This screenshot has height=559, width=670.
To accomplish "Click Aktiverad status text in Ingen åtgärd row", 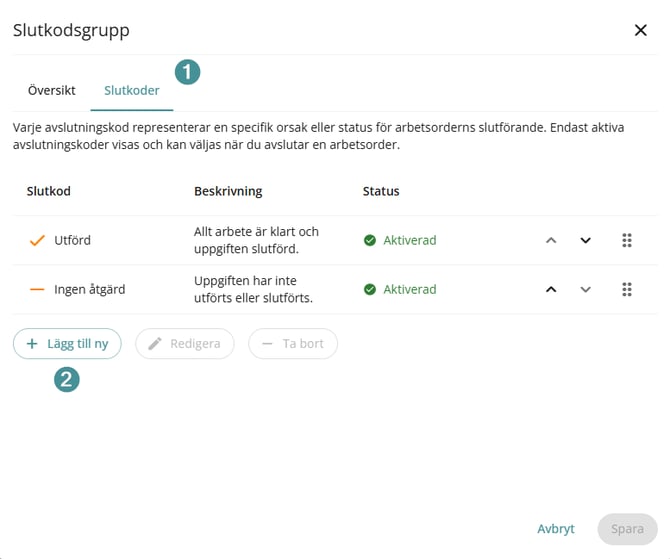I will [x=410, y=289].
